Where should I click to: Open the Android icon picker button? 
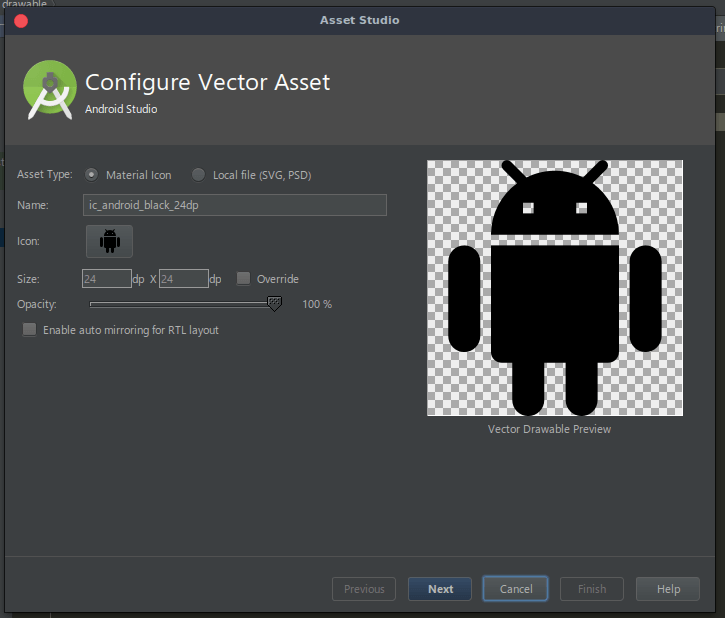tap(110, 241)
